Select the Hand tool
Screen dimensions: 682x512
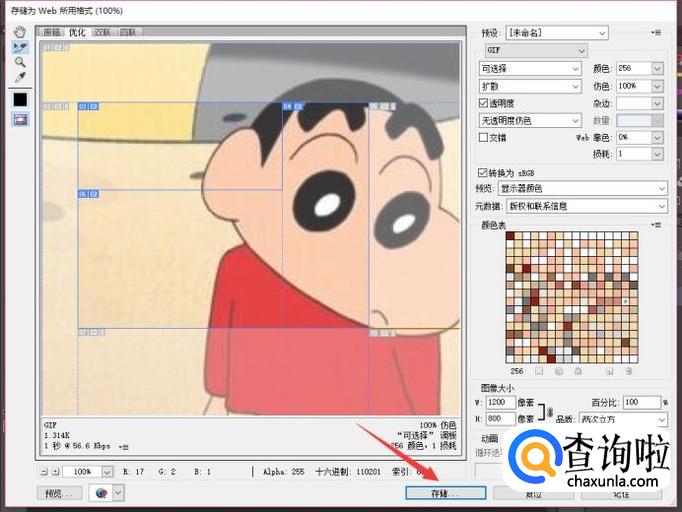pyautogui.click(x=20, y=32)
